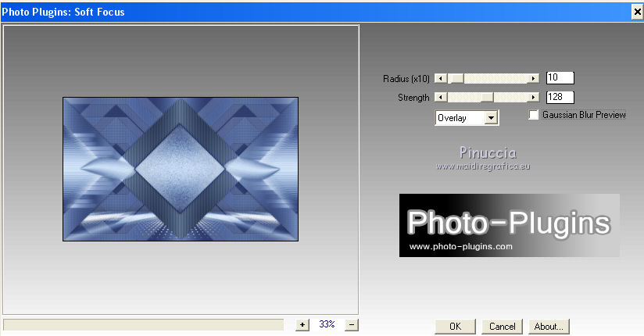Viewport: 644px width, 336px height.
Task: Click the Gaussian Blur Preview label
Action: pos(584,115)
